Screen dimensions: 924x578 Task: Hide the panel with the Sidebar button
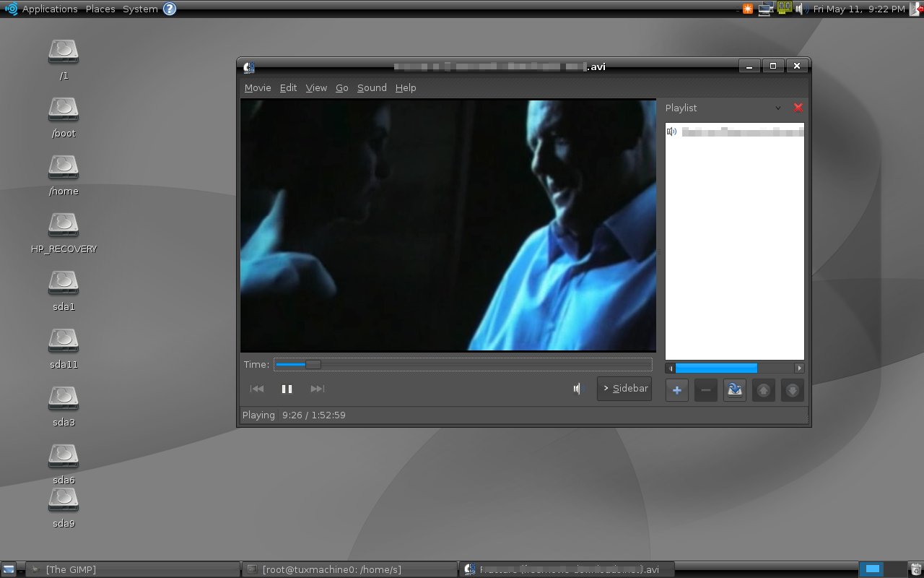[x=624, y=388]
